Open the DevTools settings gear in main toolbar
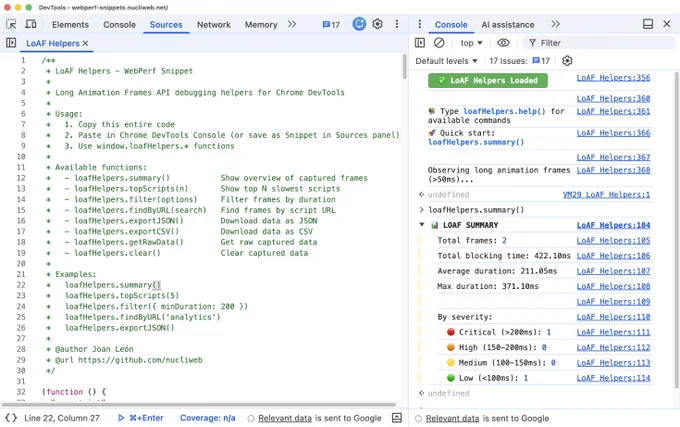Image resolution: width=680 pixels, height=427 pixels. click(377, 24)
